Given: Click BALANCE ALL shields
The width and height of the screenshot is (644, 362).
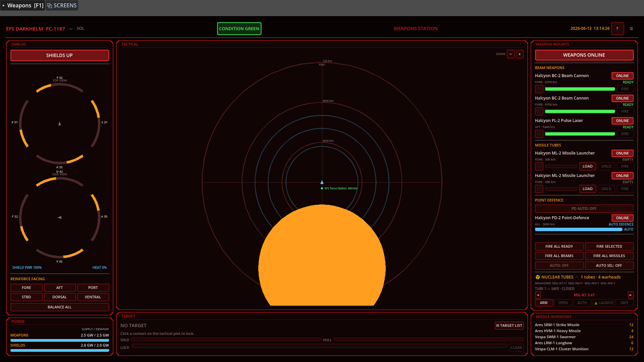Looking at the screenshot, I should (x=59, y=307).
